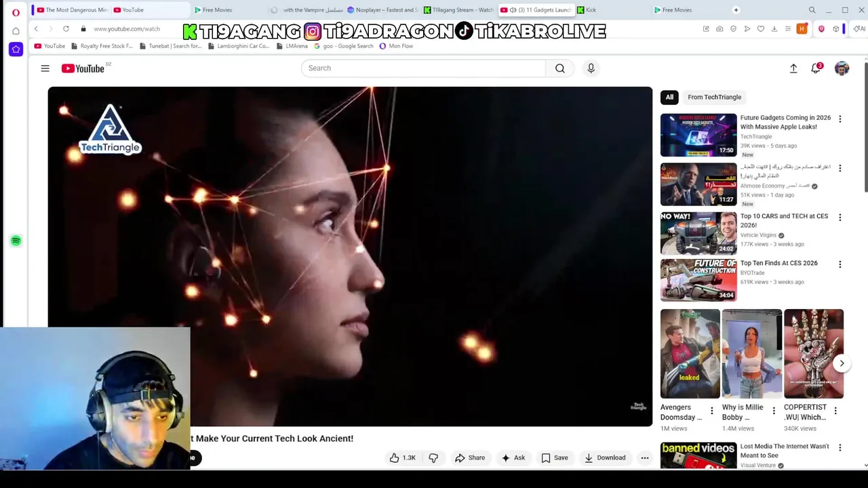Show next Shorts with the chevron arrow
The width and height of the screenshot is (868, 488).
(842, 363)
